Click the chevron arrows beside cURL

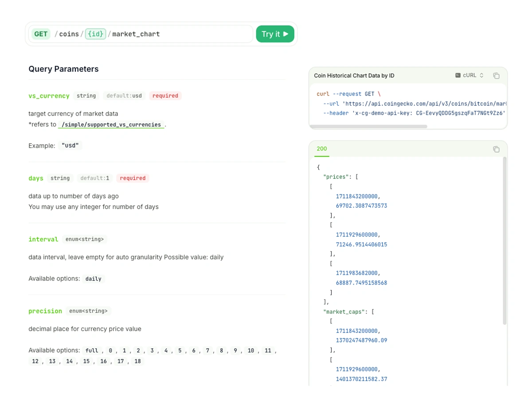pos(482,75)
